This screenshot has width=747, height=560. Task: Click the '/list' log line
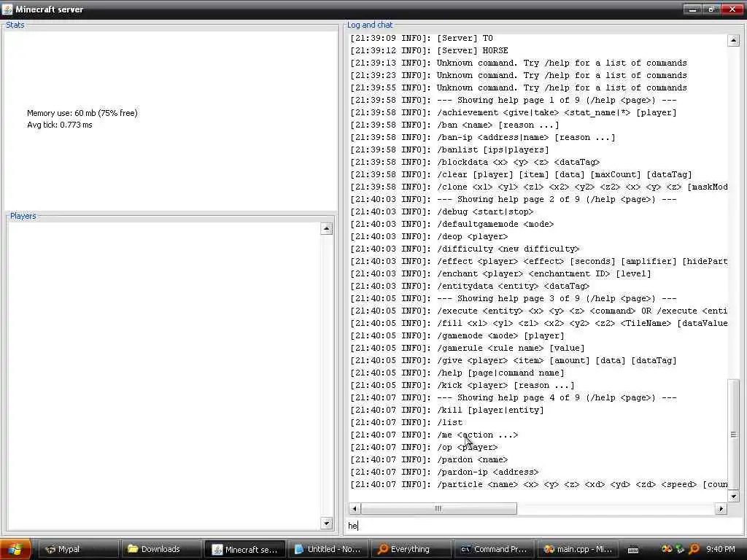pos(406,422)
